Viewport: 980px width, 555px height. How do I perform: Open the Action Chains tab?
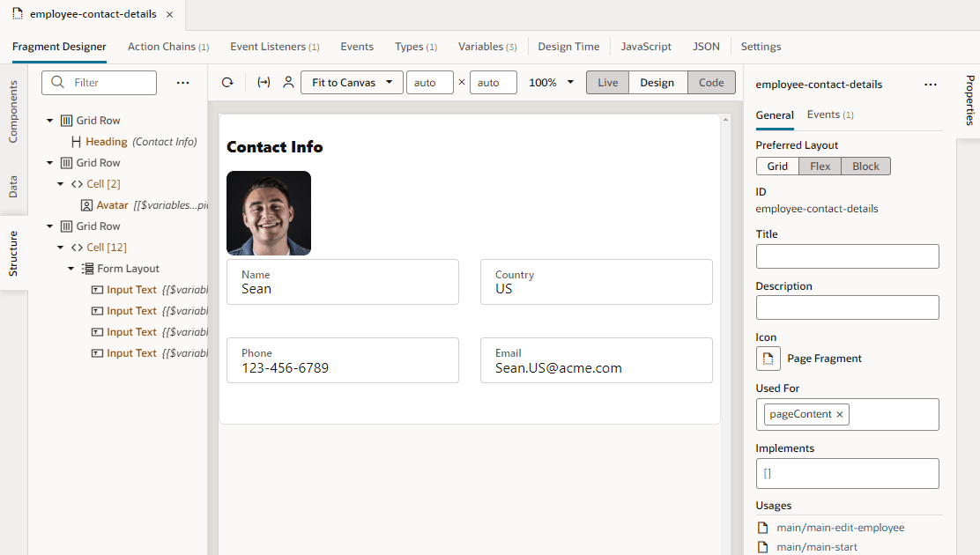click(168, 47)
